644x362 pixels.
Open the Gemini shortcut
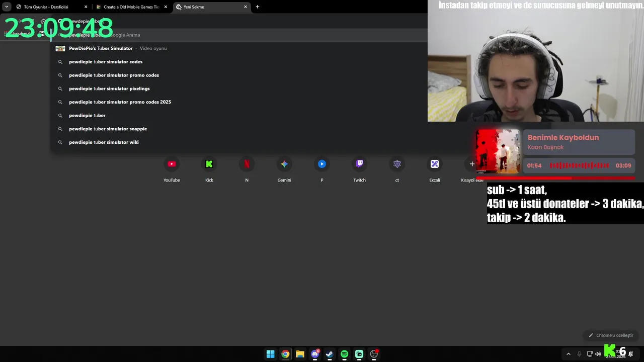click(x=284, y=170)
